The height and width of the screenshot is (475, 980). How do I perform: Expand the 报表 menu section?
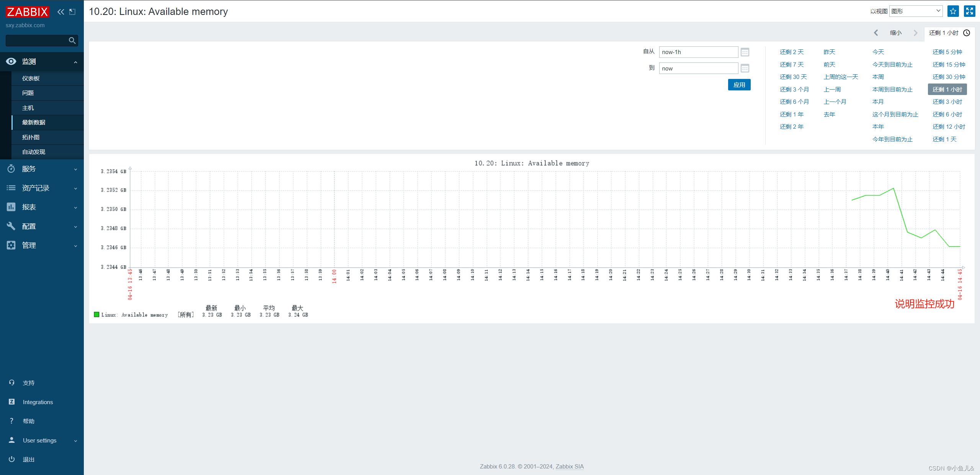[75, 208]
